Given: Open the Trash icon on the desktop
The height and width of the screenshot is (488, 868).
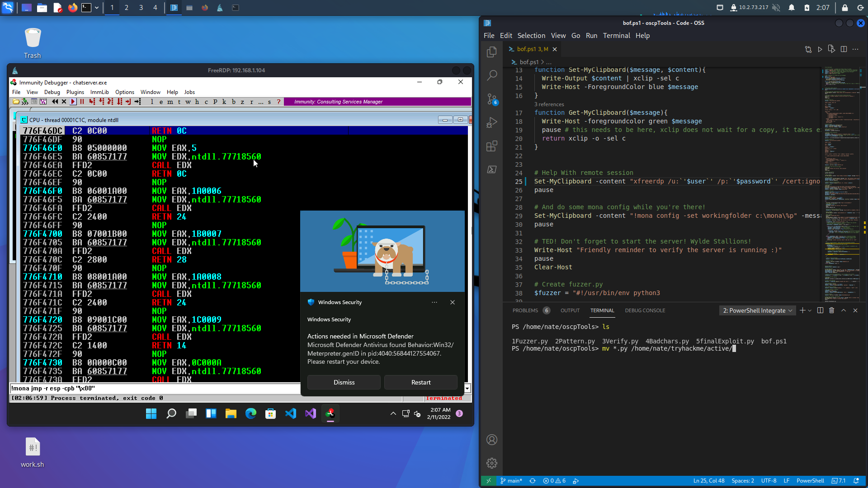Looking at the screenshot, I should click(33, 43).
